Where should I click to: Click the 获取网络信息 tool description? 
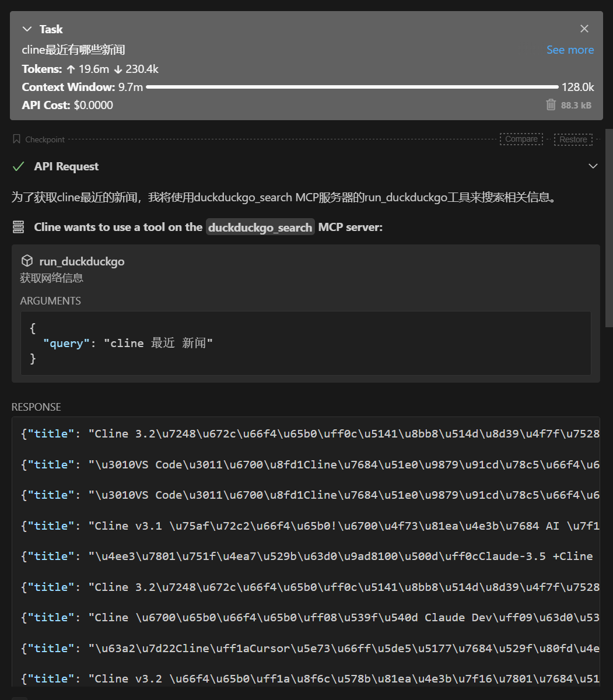[x=52, y=278]
